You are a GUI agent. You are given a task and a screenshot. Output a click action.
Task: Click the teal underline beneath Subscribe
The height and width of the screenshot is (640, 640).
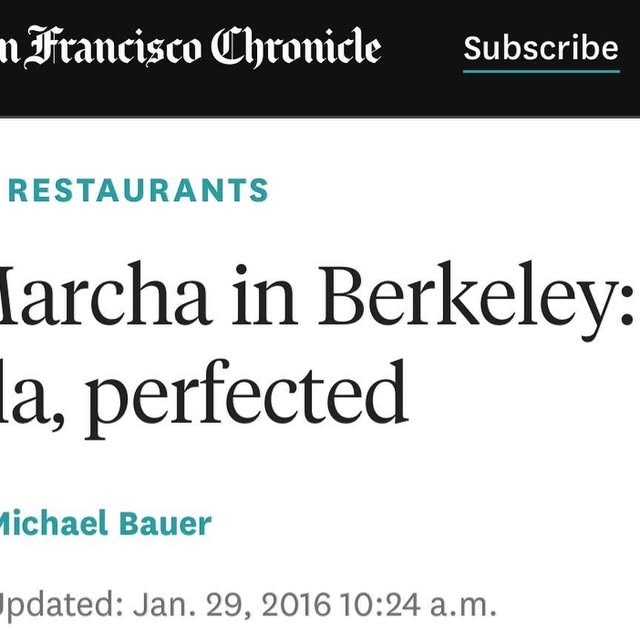541,71
